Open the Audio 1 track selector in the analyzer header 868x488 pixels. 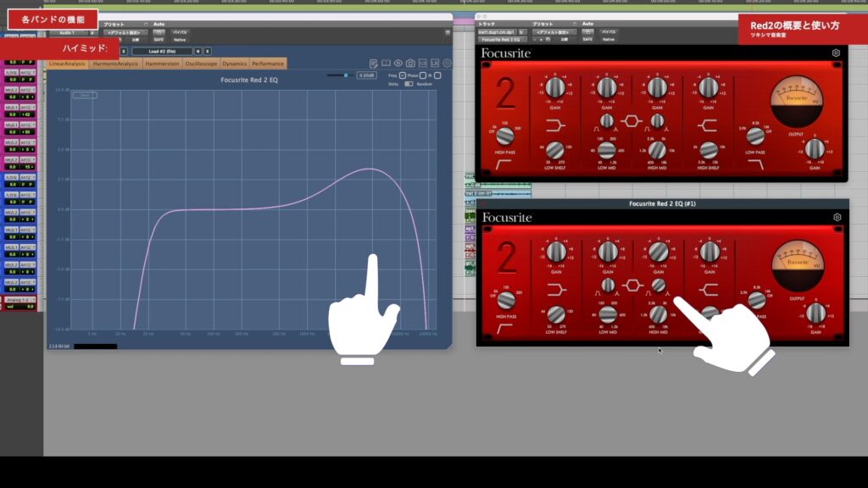coord(67,33)
